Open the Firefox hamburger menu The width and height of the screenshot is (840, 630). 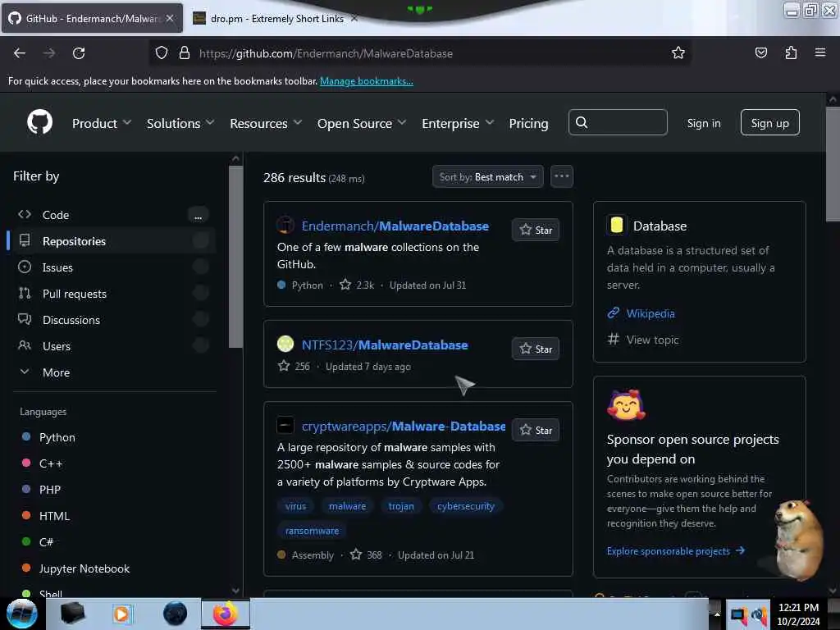pyautogui.click(x=820, y=52)
